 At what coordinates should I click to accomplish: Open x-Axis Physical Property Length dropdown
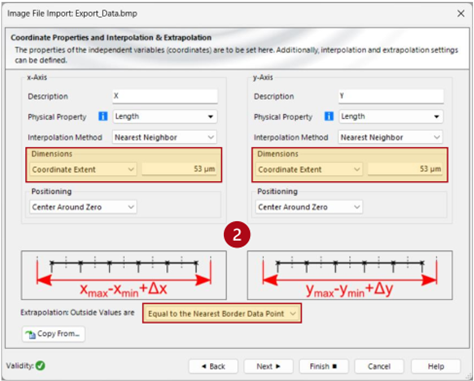pyautogui.click(x=165, y=117)
